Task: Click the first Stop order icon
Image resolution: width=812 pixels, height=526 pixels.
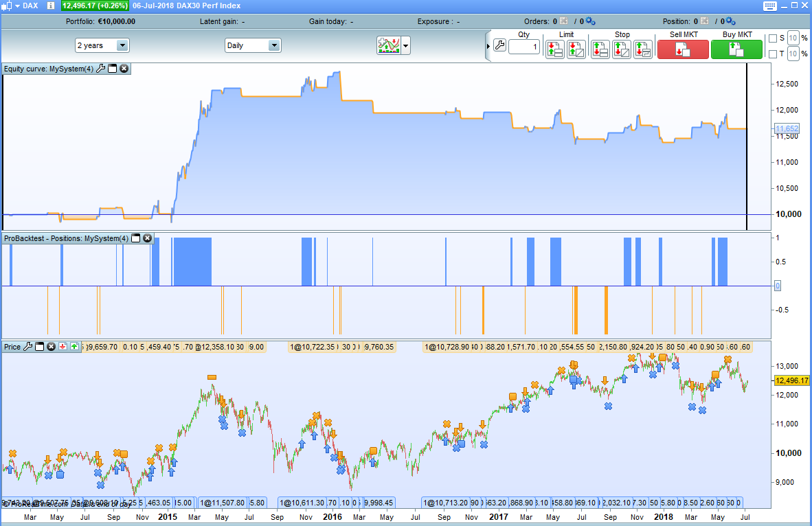Action: (x=600, y=49)
